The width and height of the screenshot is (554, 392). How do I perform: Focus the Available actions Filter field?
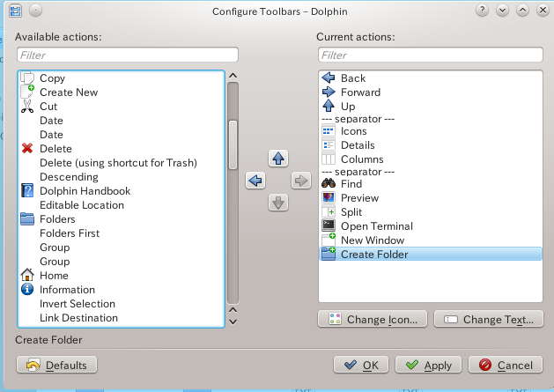pyautogui.click(x=128, y=55)
